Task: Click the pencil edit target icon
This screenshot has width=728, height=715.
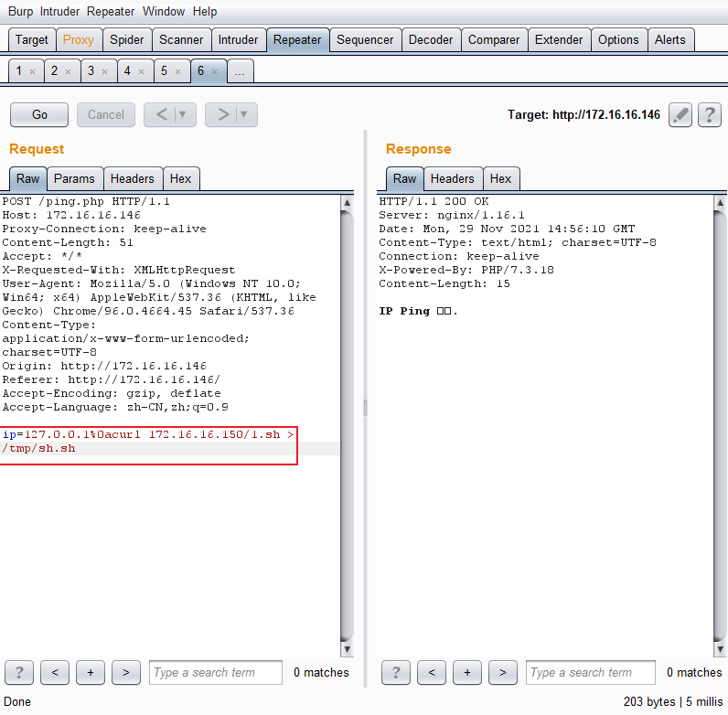Action: click(x=680, y=114)
